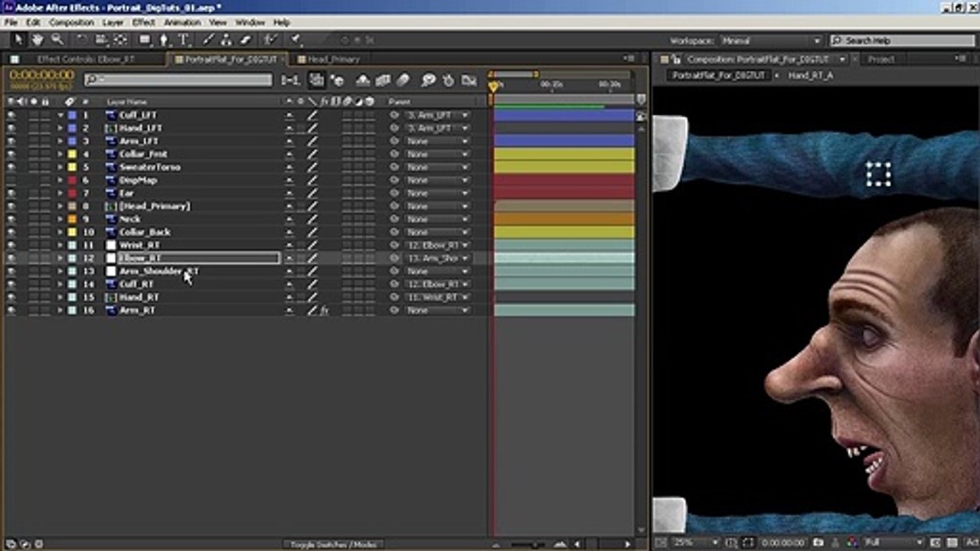Switch to the Project panel tab
Image resolution: width=980 pixels, height=551 pixels.
(880, 59)
